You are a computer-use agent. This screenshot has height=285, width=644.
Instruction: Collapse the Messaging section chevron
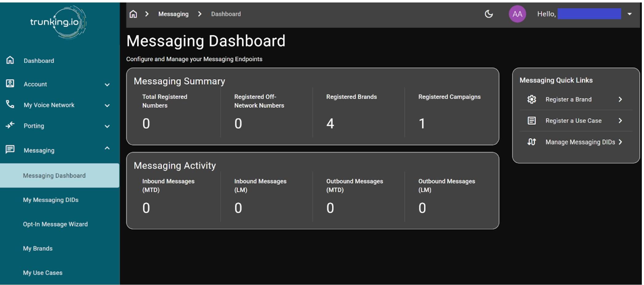pyautogui.click(x=107, y=148)
